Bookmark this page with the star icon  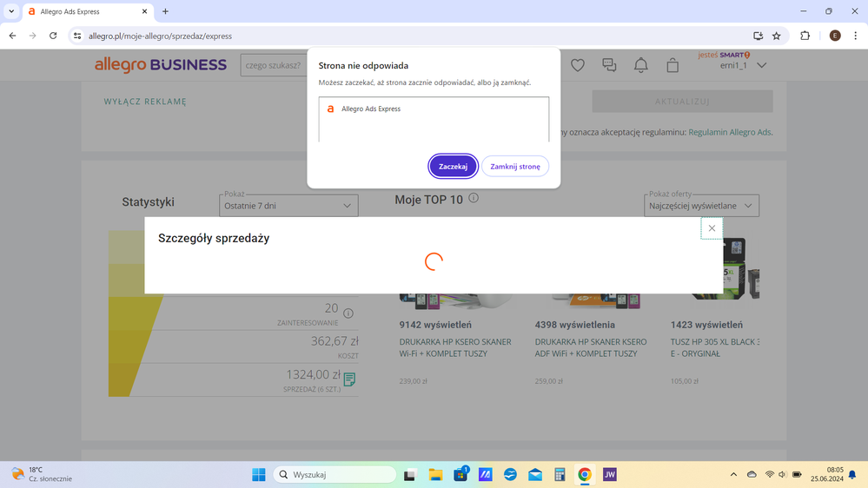pyautogui.click(x=777, y=36)
